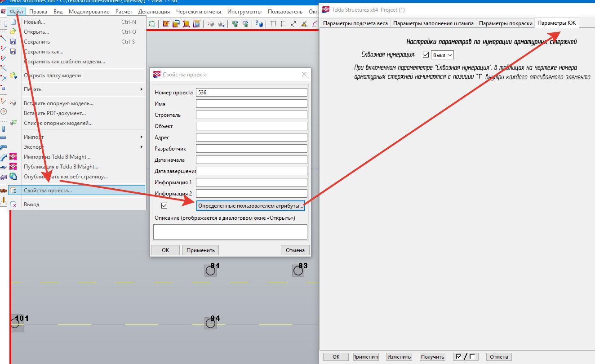Image resolution: width=595 pixels, height=364 pixels.
Task: Click the floppy disk icon beside Сохранить
Action: (x=13, y=42)
